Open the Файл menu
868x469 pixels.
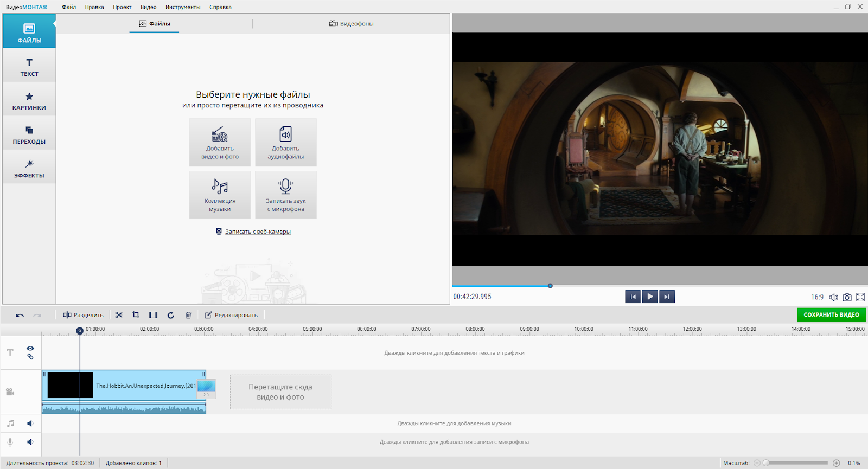pos(69,7)
